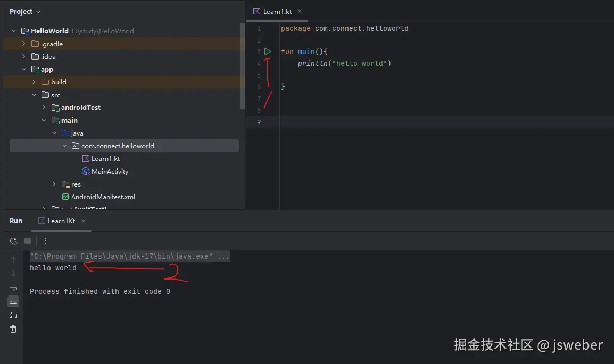
Task: Click the stop process square button
Action: click(x=28, y=241)
